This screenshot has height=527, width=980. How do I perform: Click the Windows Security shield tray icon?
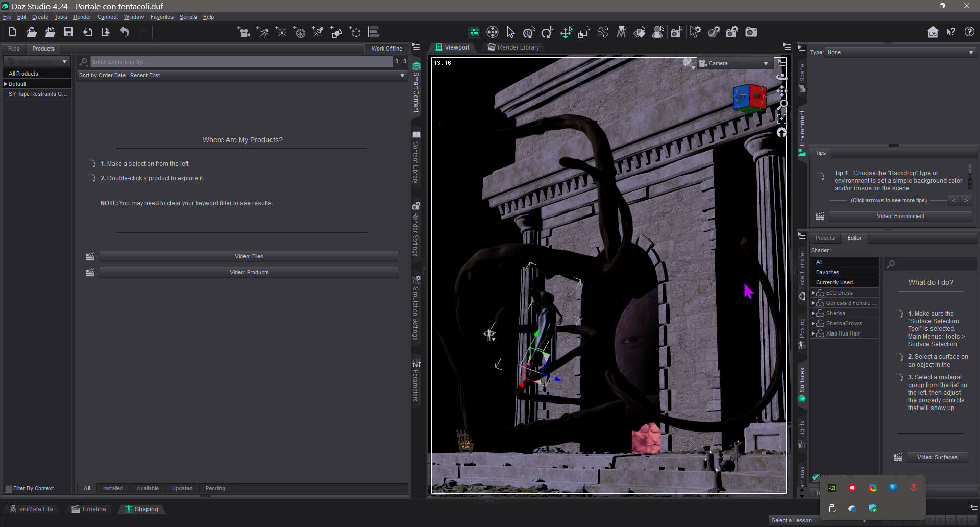pyautogui.click(x=873, y=508)
